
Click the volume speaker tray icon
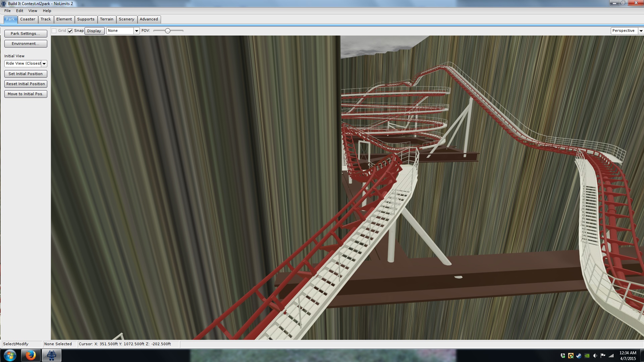[595, 356]
